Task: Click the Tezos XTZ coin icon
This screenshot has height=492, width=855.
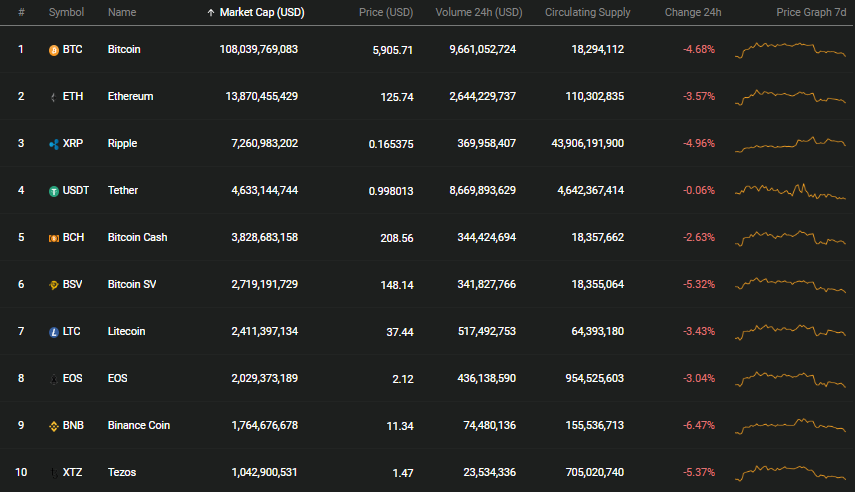Action: tap(53, 473)
